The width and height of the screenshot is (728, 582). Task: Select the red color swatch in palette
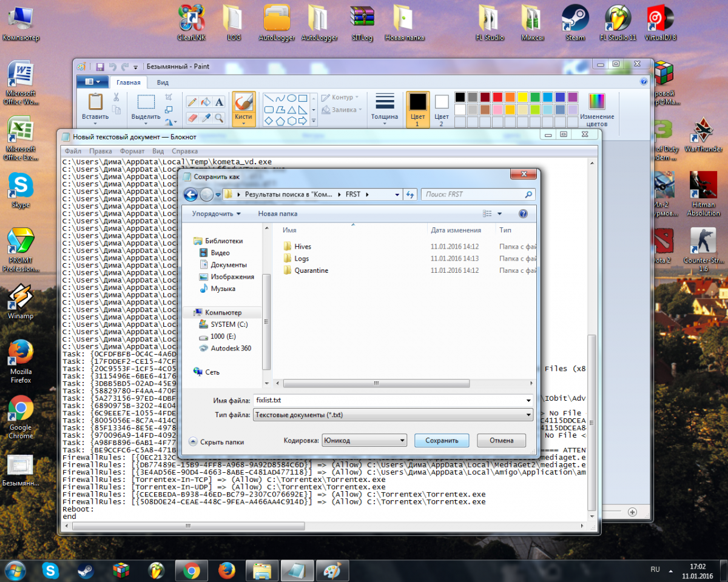coord(497,97)
